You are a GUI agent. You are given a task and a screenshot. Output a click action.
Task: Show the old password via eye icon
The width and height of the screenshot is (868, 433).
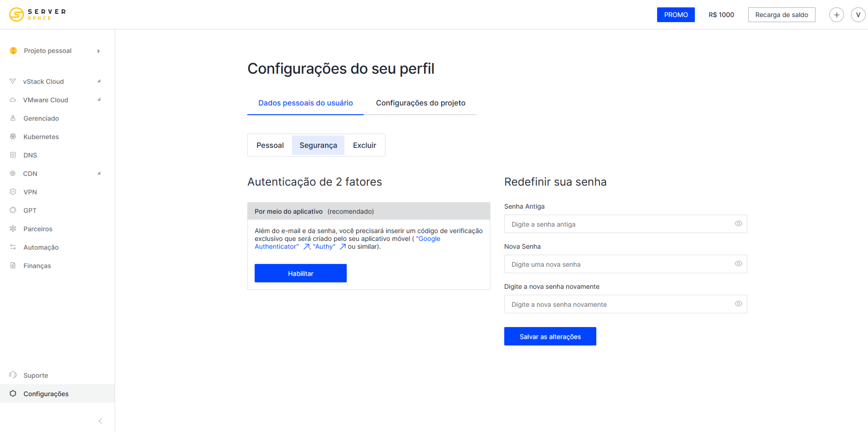tap(738, 224)
